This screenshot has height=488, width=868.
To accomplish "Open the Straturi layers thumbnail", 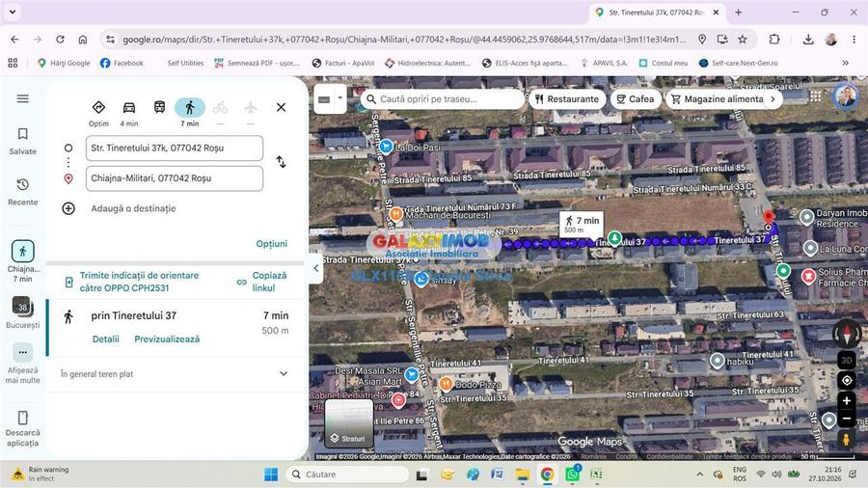I will [x=349, y=423].
